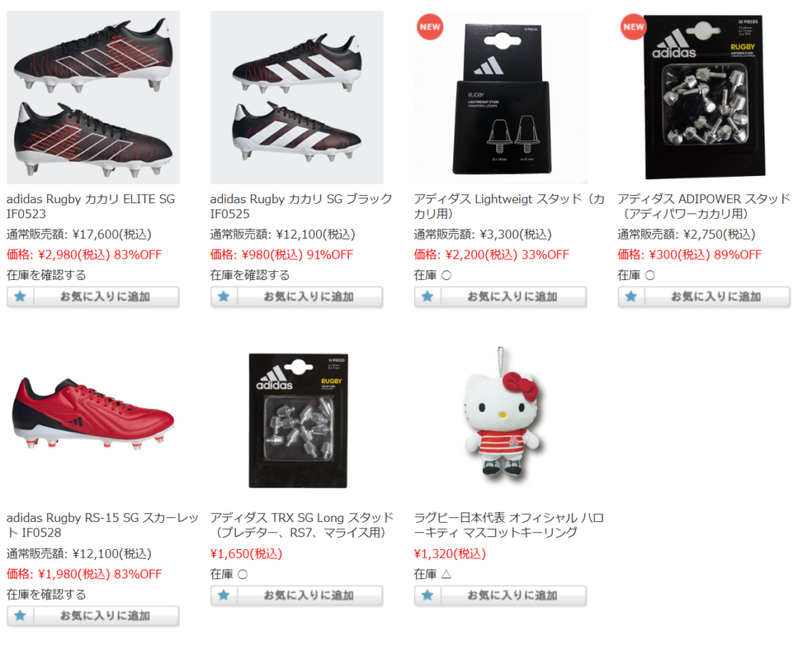Add TRX SG Long スタッド to favorites
The width and height of the screenshot is (812, 645).
click(x=297, y=595)
